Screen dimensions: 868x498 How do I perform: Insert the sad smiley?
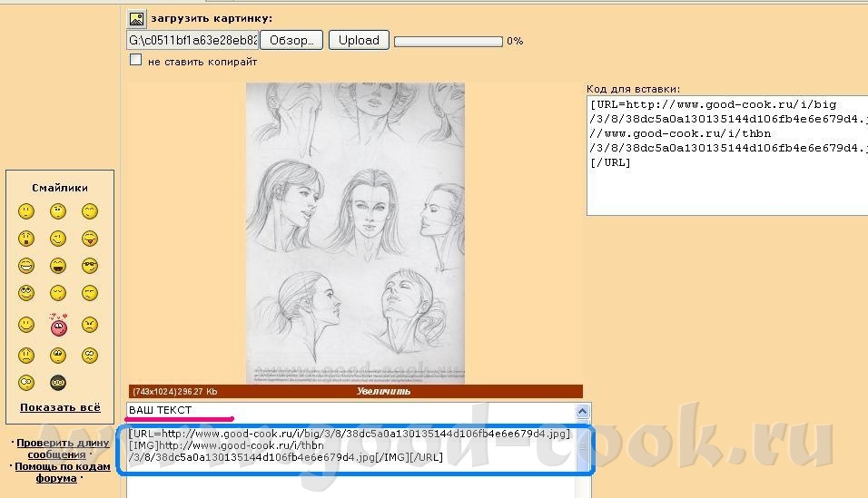pyautogui.click(x=26, y=355)
